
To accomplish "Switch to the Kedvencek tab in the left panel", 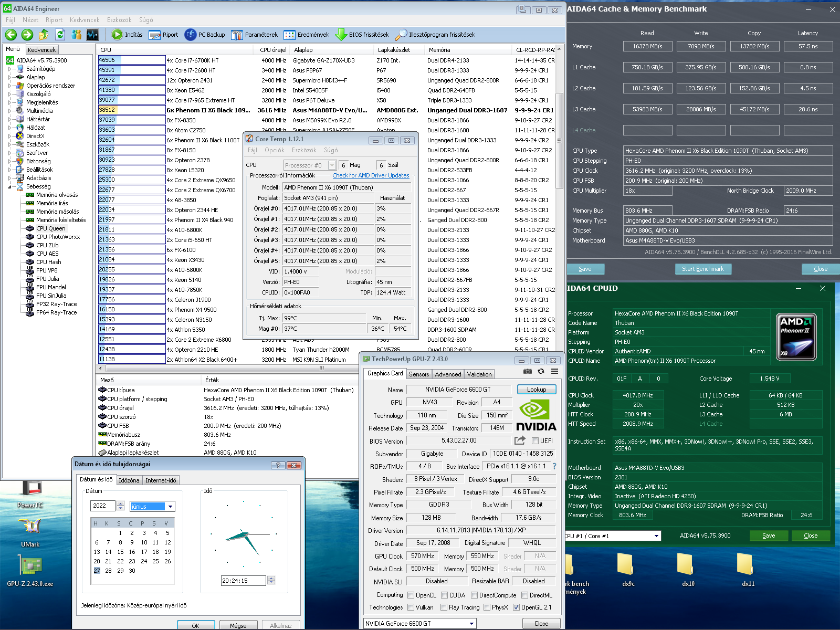I will 41,50.
